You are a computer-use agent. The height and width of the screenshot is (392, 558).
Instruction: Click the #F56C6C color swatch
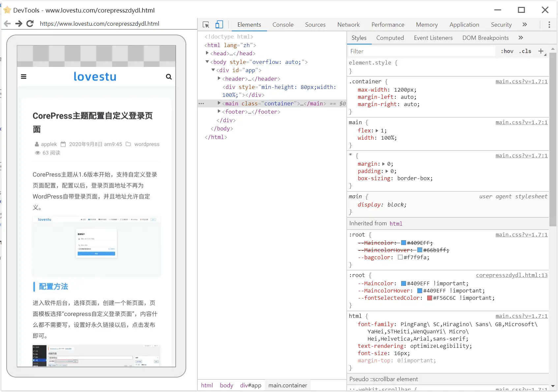coord(429,298)
